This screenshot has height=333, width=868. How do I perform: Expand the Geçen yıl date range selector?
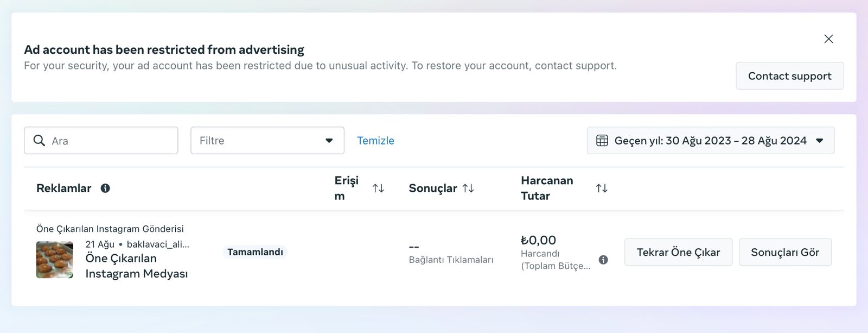(711, 141)
